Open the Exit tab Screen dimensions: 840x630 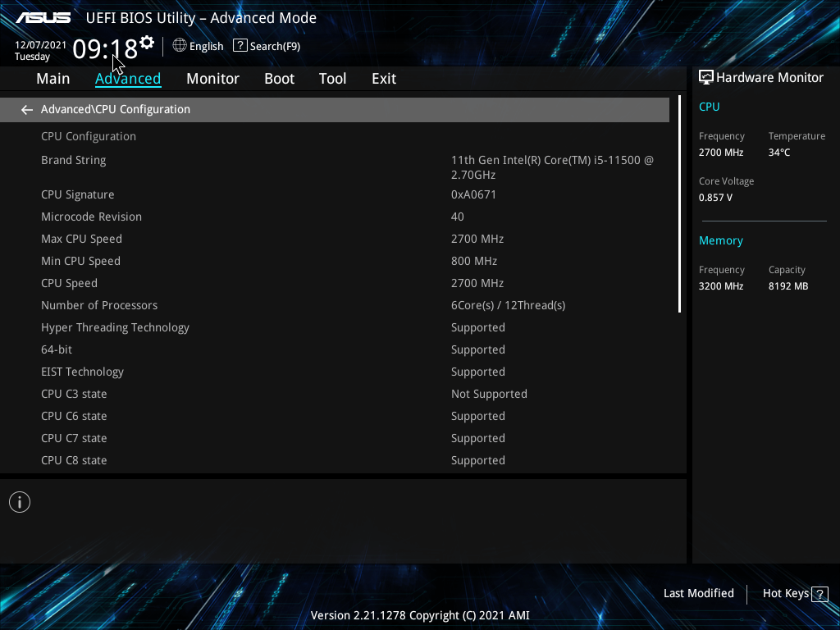[384, 79]
